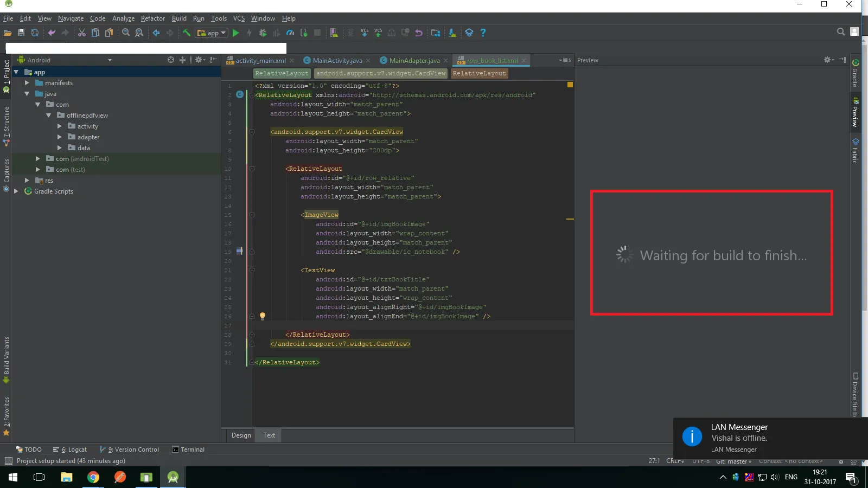Expand the res folder

pos(27,181)
